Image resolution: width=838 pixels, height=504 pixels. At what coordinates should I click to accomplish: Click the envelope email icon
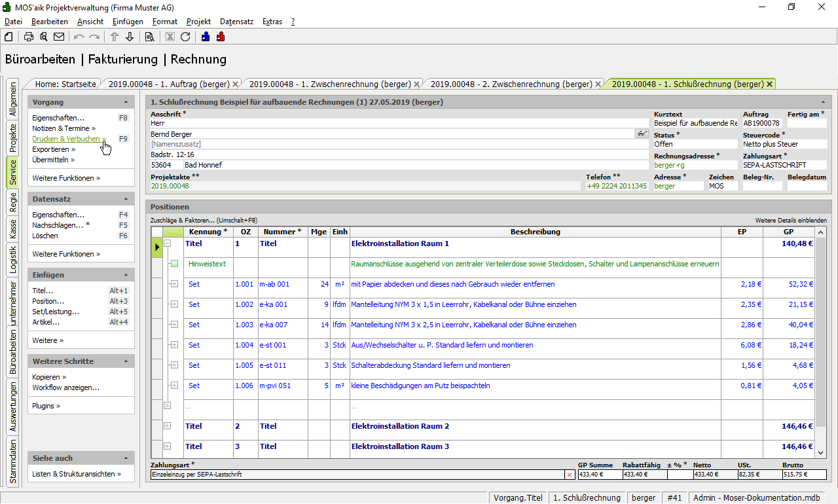click(x=59, y=37)
